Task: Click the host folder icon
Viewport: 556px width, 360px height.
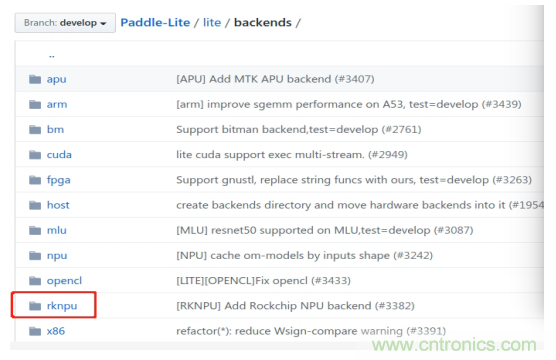Action: click(x=35, y=205)
